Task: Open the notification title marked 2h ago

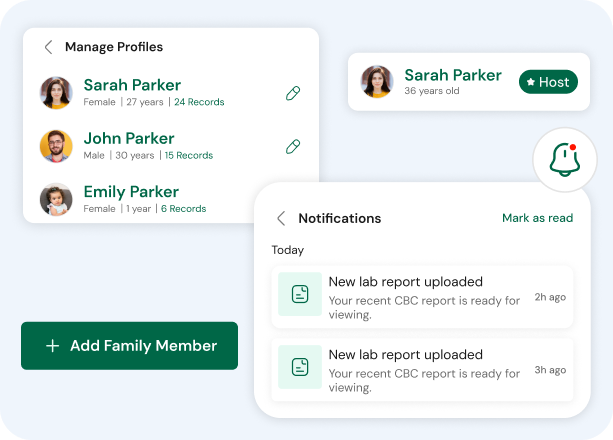Action: [x=405, y=282]
